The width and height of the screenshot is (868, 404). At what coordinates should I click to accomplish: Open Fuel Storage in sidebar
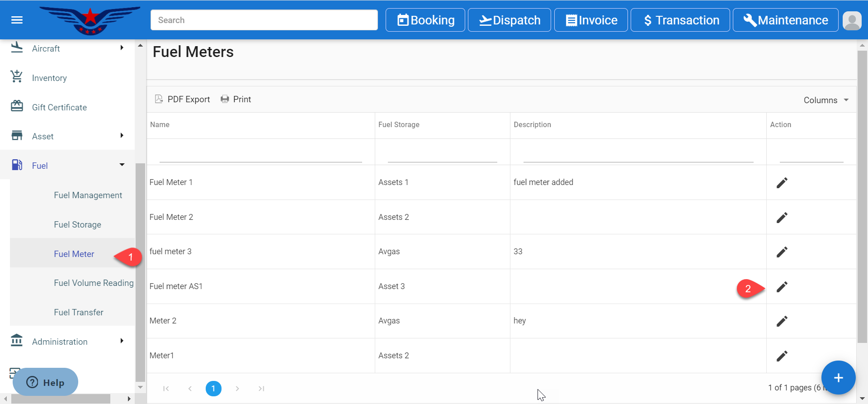click(77, 224)
